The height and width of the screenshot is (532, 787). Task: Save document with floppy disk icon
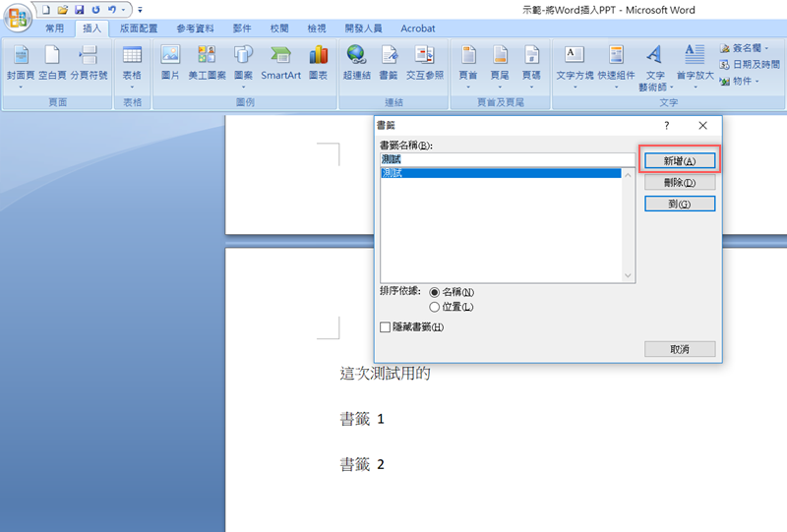point(80,10)
